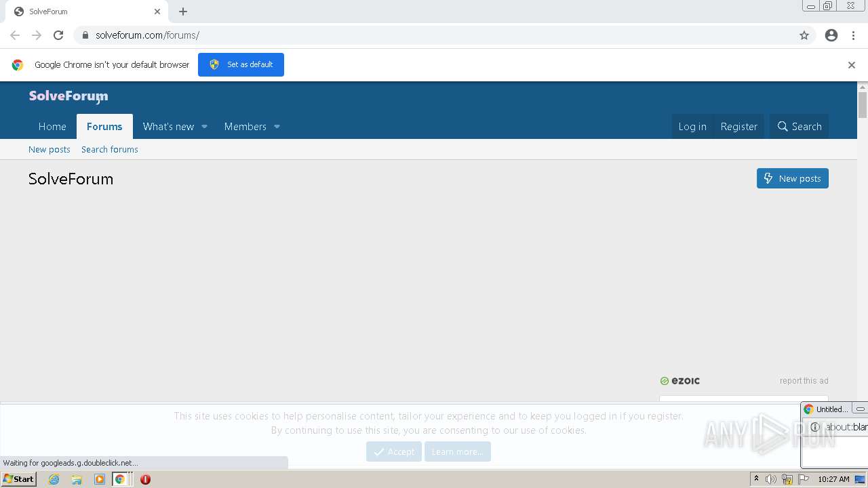This screenshot has height=488, width=868.
Task: Click New posts sub-navigation link
Action: pyautogui.click(x=50, y=150)
